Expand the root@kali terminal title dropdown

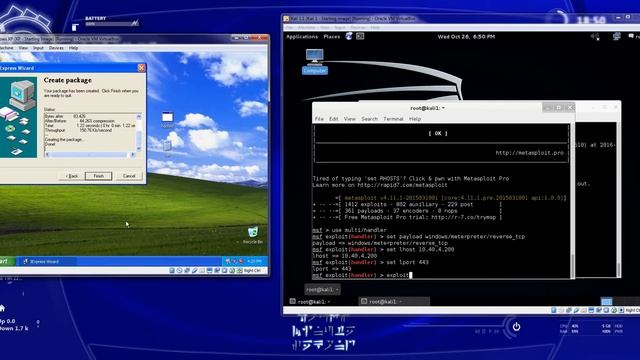point(428,108)
